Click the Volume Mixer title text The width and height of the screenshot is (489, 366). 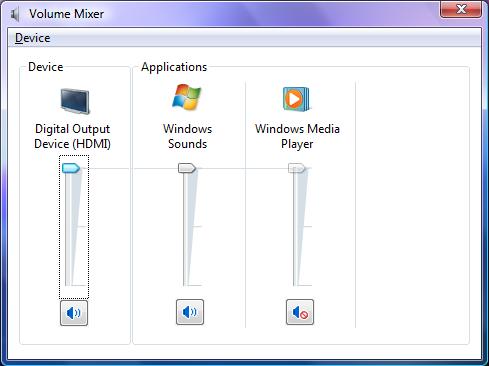click(x=66, y=14)
